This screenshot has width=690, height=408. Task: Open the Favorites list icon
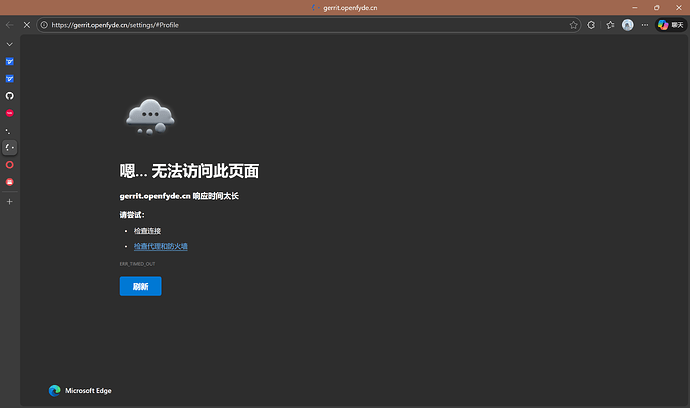(x=610, y=25)
